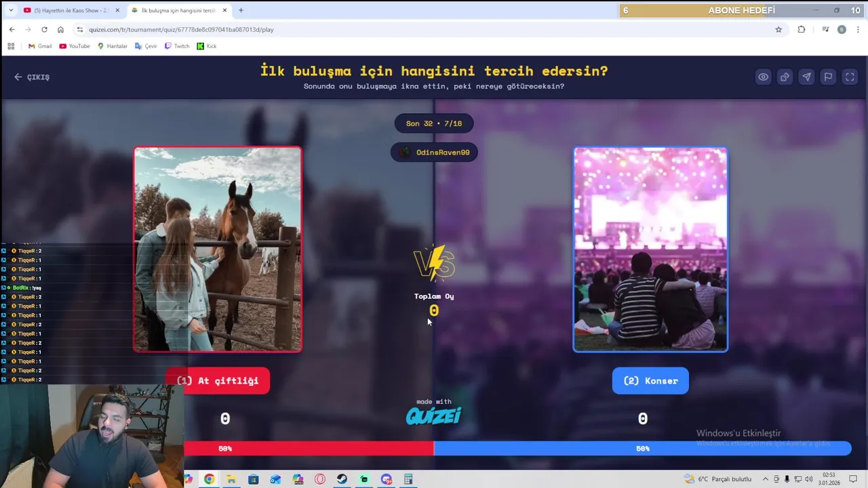868x488 pixels.
Task: Open the Chrome profile avatar
Action: [842, 30]
